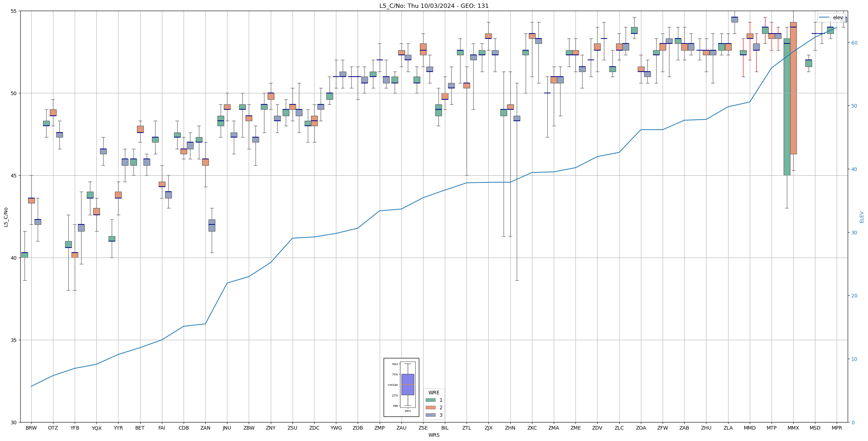Click the WRE legend title

pos(433,393)
